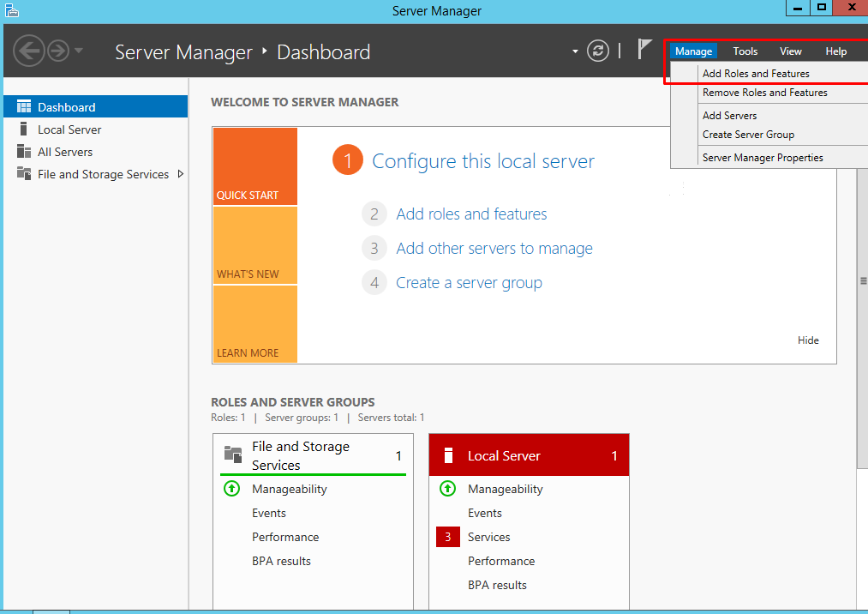Select Local Server in the navigation pane
Image resolution: width=868 pixels, height=614 pixels.
point(96,129)
